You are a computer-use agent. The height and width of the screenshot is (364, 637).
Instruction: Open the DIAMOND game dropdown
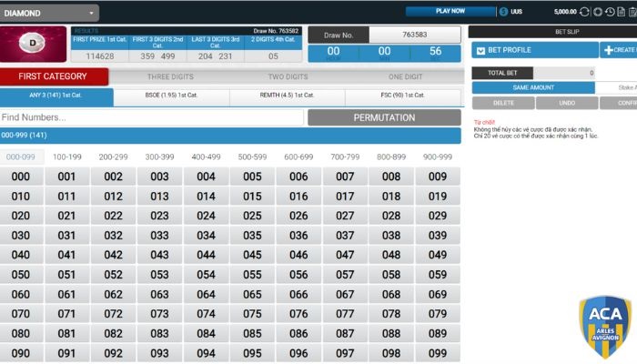click(50, 14)
